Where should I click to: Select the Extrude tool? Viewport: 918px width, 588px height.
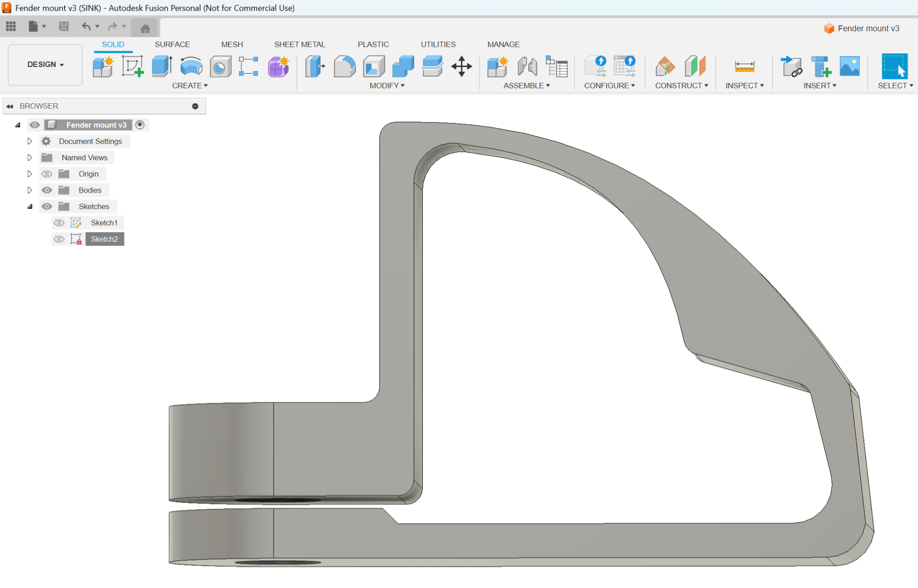pos(162,67)
